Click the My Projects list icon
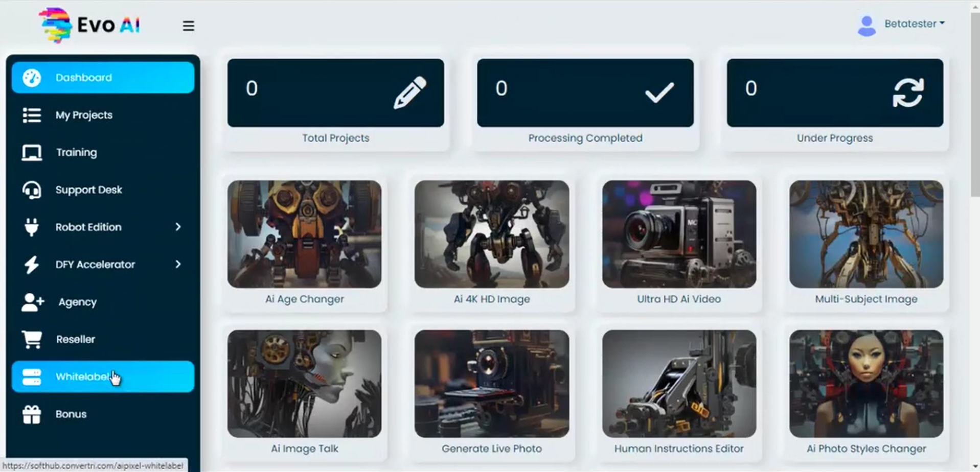The image size is (980, 472). click(x=32, y=115)
